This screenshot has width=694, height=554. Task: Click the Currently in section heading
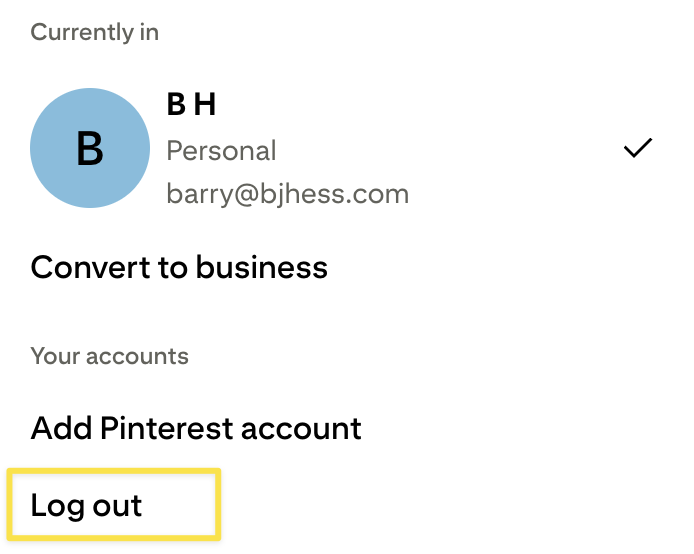(95, 32)
